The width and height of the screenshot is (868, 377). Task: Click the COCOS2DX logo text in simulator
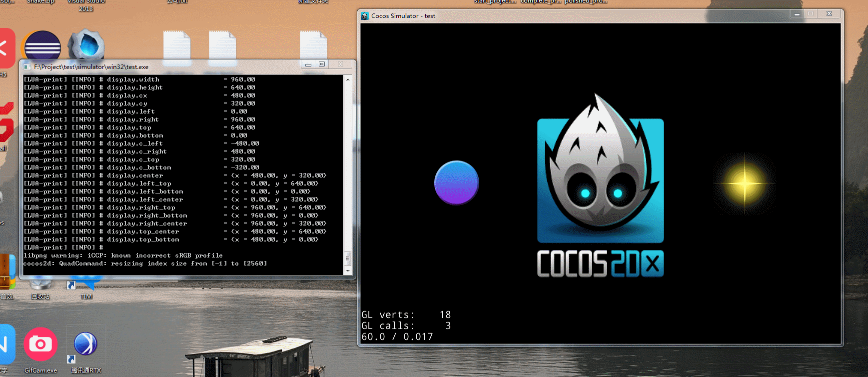point(601,263)
